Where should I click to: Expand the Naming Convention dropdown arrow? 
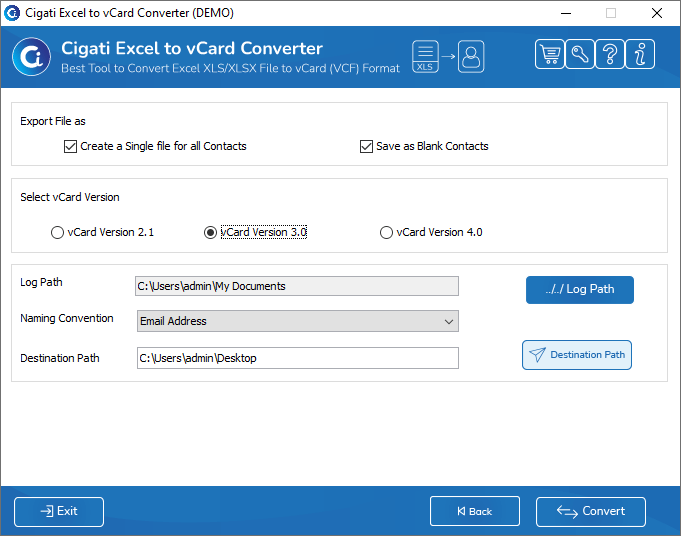pos(449,321)
